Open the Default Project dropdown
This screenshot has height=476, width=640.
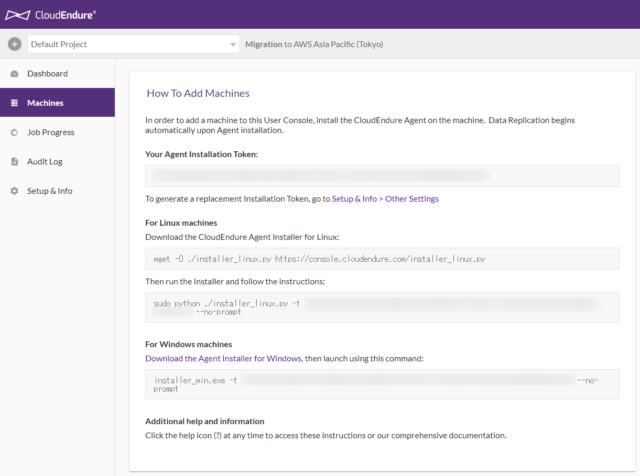(133, 44)
